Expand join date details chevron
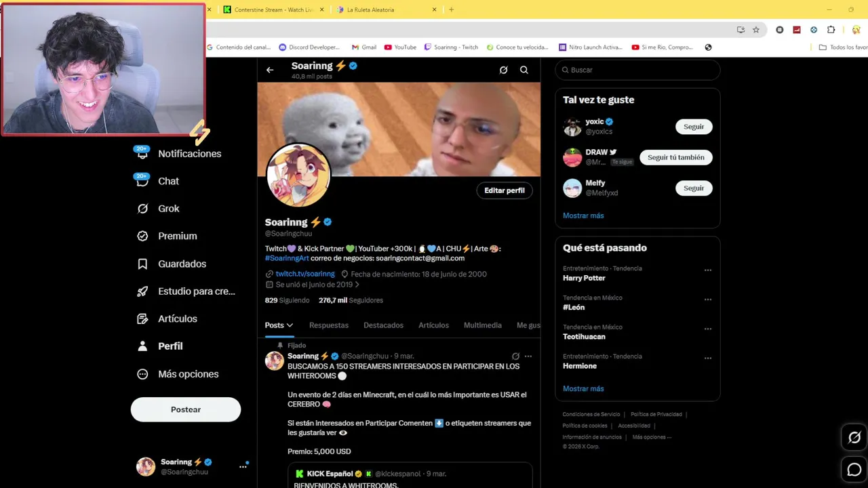 point(357,285)
